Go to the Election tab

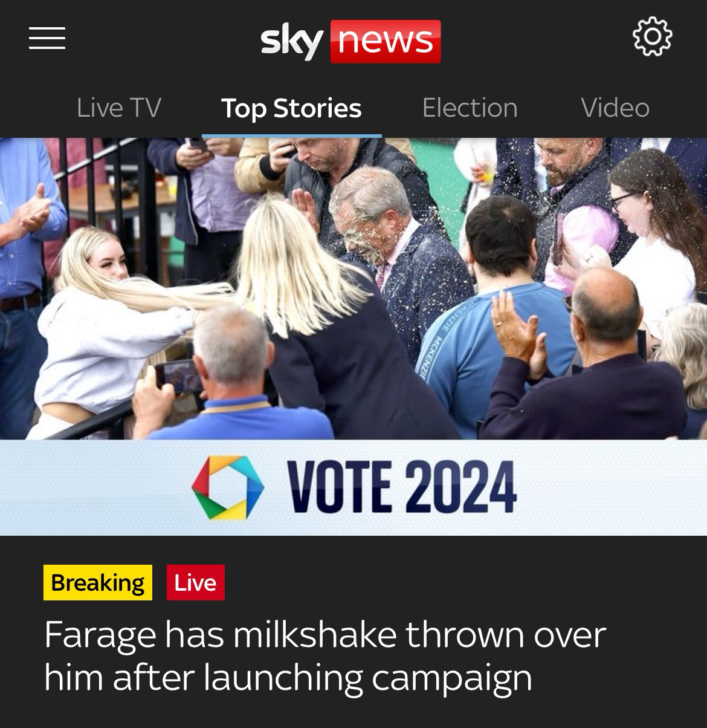(x=470, y=108)
